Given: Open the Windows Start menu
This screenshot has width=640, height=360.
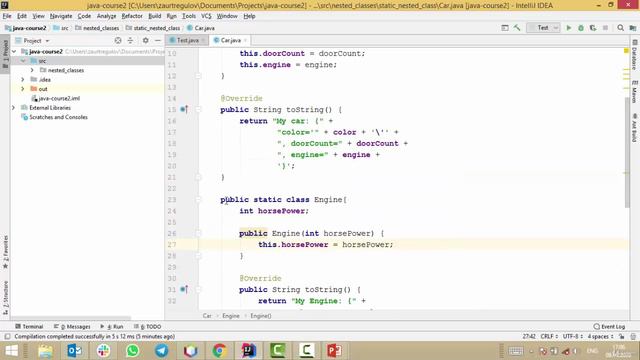Looking at the screenshot, I should pos(11,351).
